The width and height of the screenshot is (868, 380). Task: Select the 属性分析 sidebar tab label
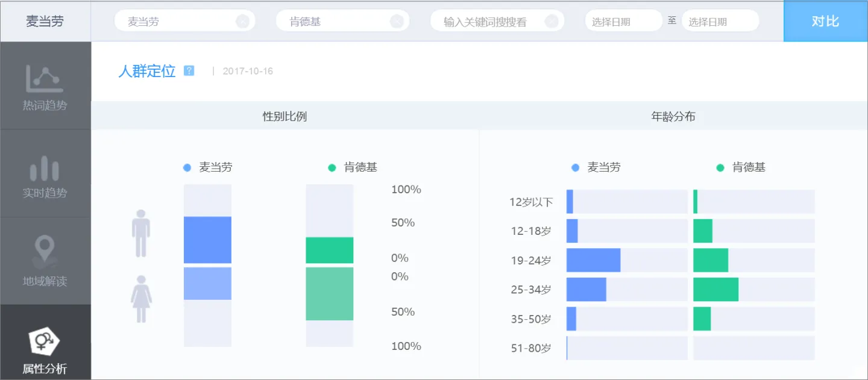(45, 369)
